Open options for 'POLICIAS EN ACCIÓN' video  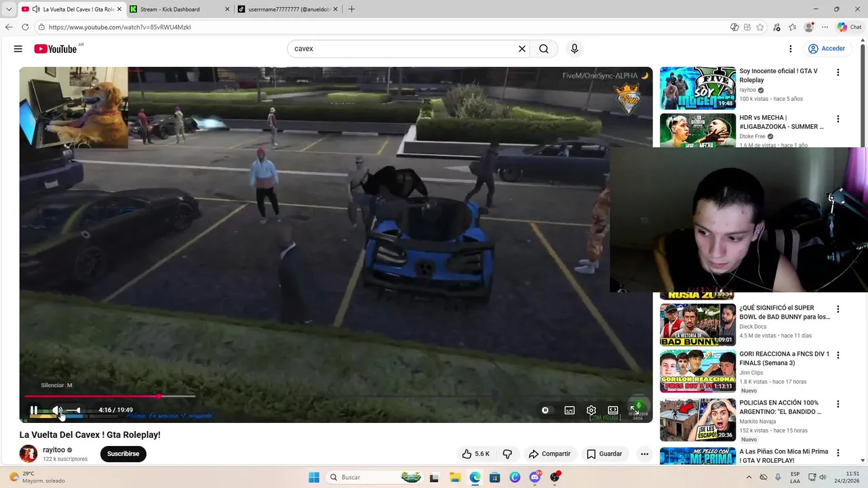pyautogui.click(x=837, y=404)
